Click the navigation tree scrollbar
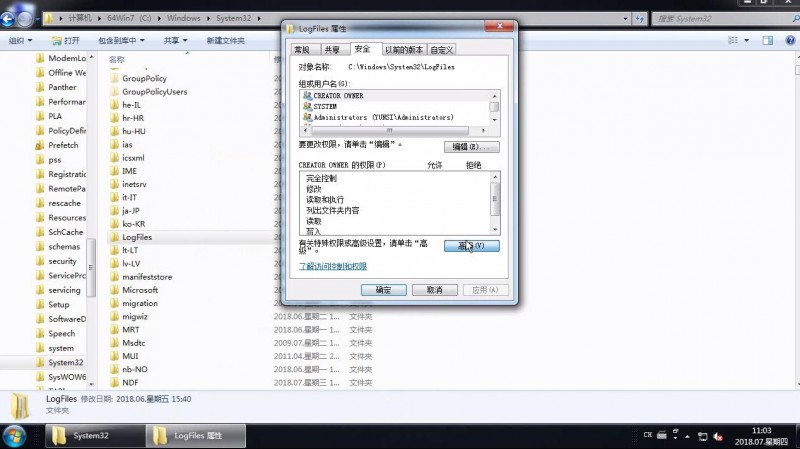 click(x=91, y=268)
